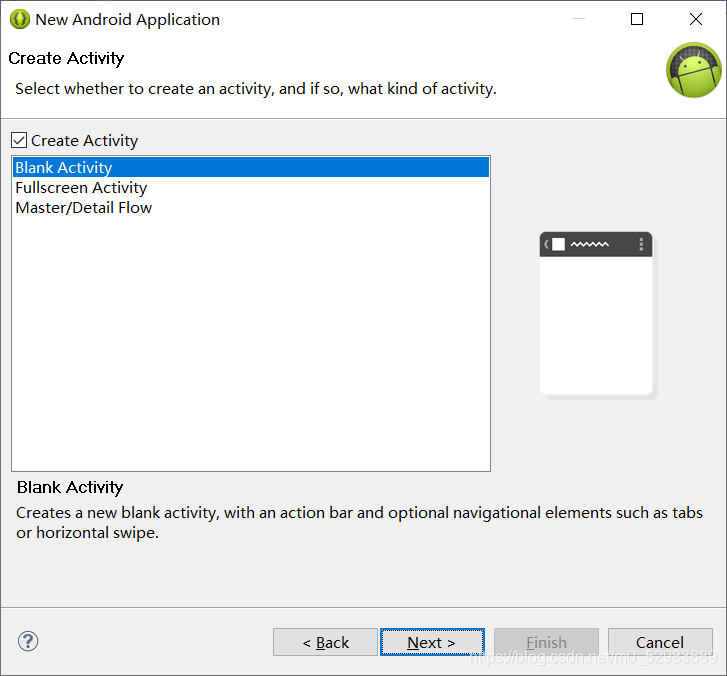Click the blank activity preview thumbnail

tap(597, 315)
